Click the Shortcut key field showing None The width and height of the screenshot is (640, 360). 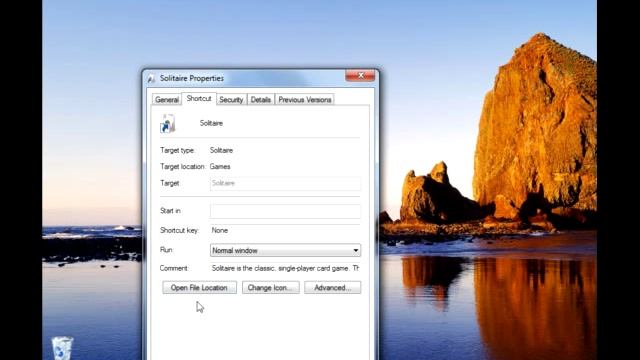tap(285, 231)
